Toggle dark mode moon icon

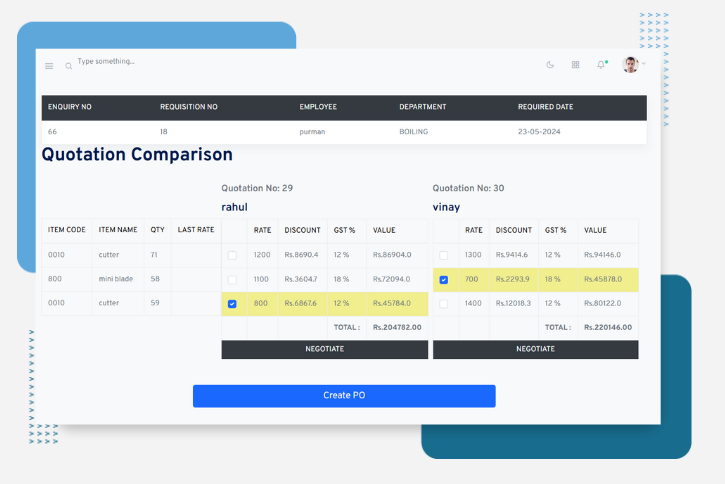click(x=550, y=65)
